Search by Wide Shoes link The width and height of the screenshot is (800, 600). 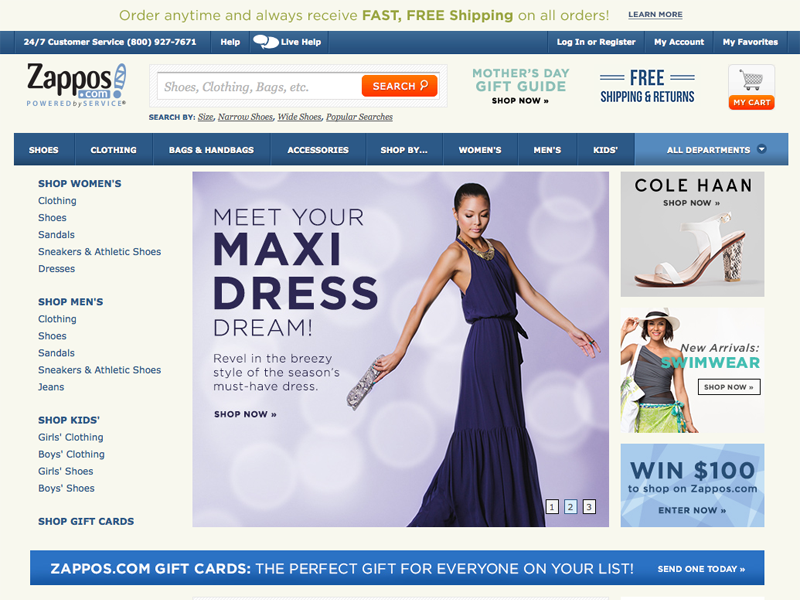[299, 117]
